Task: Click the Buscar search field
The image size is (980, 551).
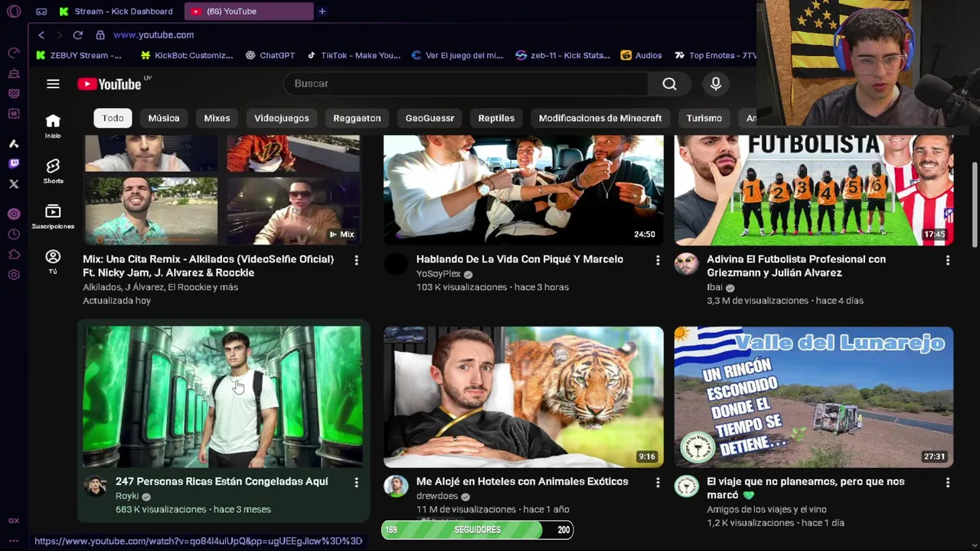Action: coord(465,83)
